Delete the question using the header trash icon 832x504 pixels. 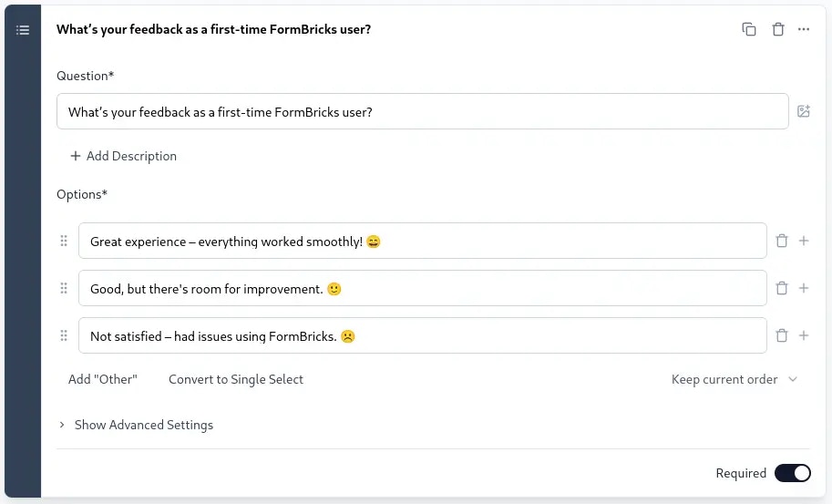coord(778,29)
